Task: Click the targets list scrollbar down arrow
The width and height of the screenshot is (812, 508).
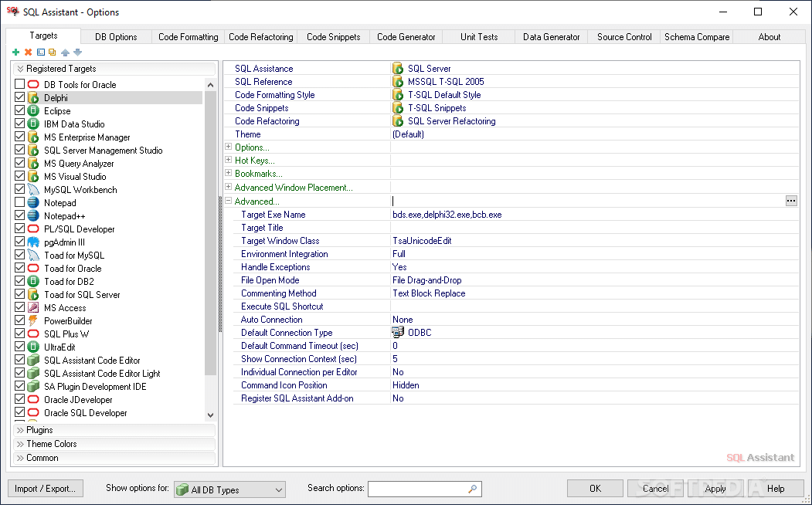Action: pos(210,415)
